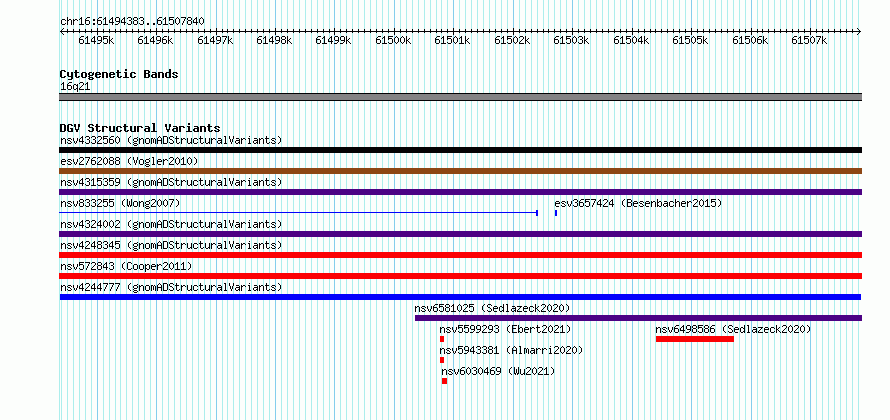
Task: Click the nsv4248345 red variant bar
Action: point(461,255)
